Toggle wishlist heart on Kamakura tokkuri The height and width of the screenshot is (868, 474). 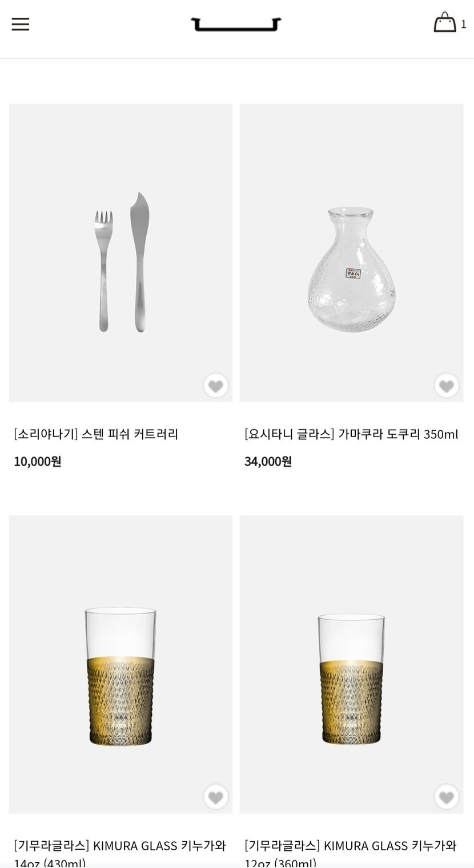point(447,386)
